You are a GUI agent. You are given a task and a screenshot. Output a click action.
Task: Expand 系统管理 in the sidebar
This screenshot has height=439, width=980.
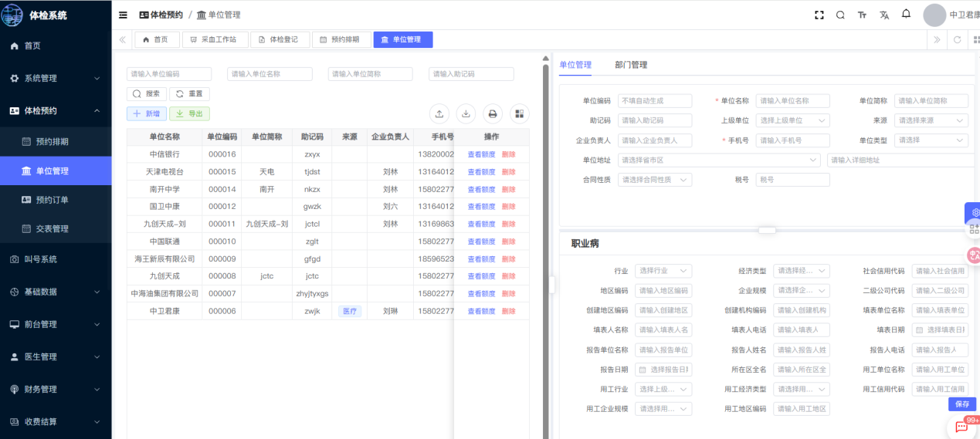[x=56, y=78]
